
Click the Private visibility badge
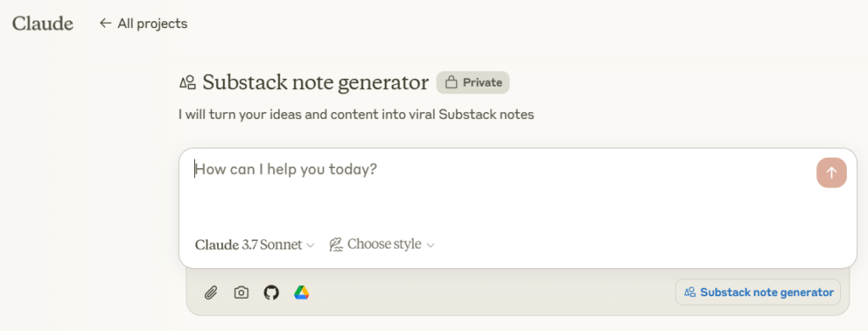pos(473,82)
